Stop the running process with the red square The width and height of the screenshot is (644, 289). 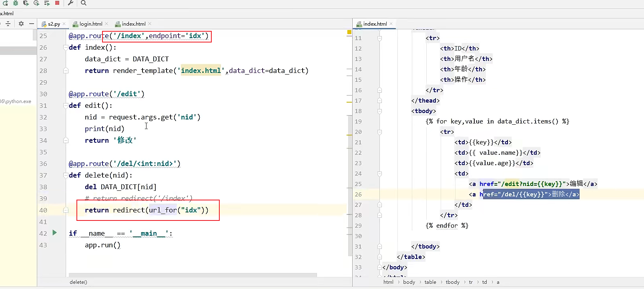pyautogui.click(x=57, y=3)
